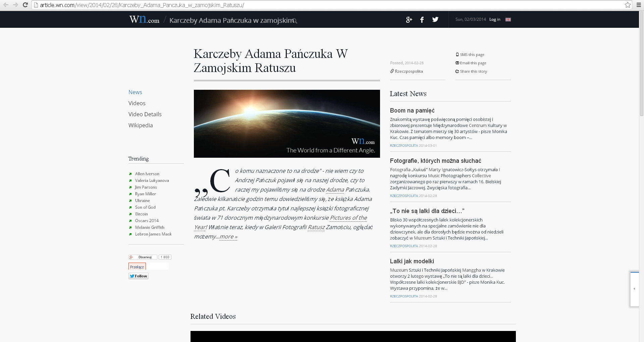Open trending topic Lebron James Mask
This screenshot has height=342, width=644.
pyautogui.click(x=153, y=234)
